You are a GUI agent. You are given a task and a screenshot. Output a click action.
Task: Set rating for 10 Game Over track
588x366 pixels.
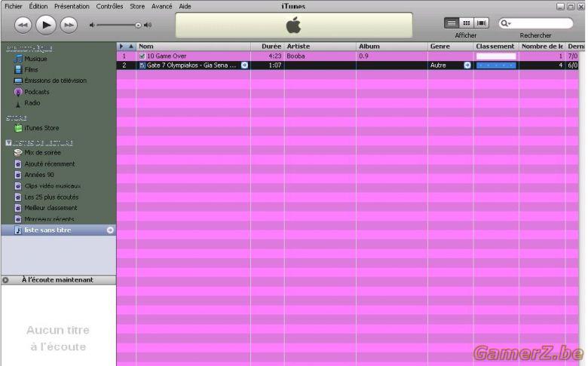tap(496, 56)
